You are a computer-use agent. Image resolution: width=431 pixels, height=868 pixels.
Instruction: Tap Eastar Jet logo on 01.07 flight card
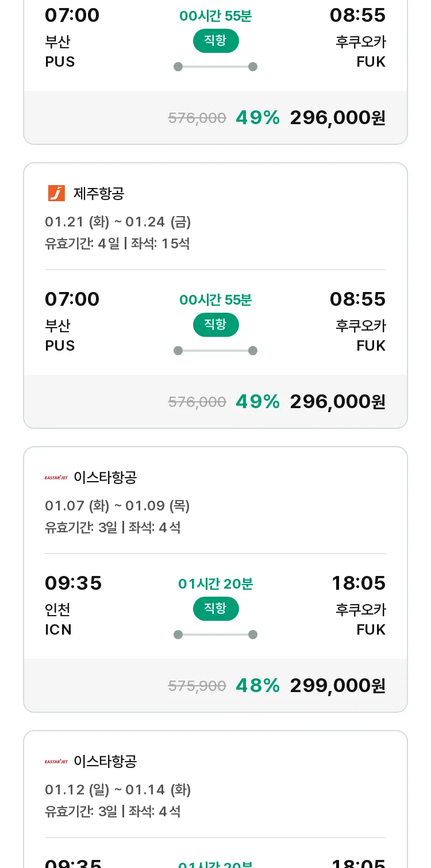[x=56, y=477]
